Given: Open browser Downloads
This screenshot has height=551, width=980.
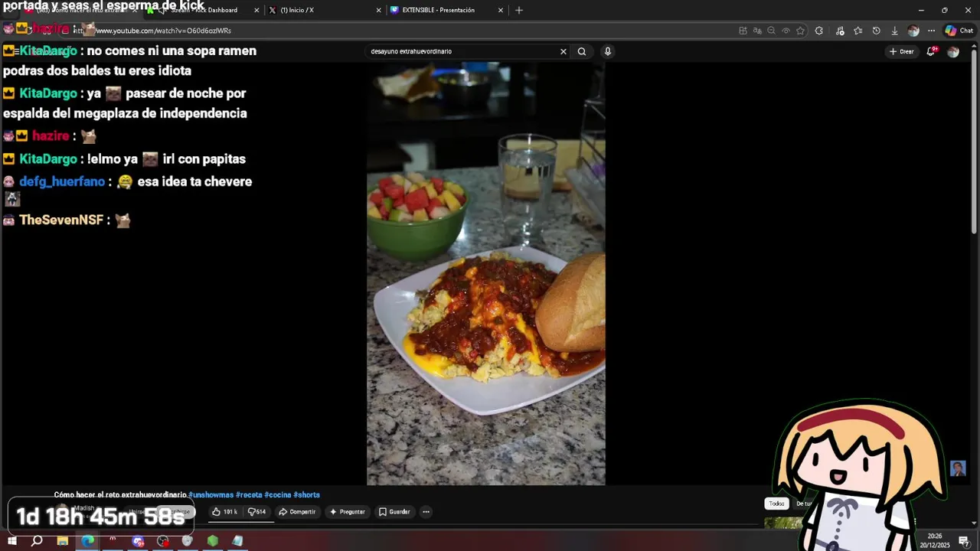Looking at the screenshot, I should 894,31.
